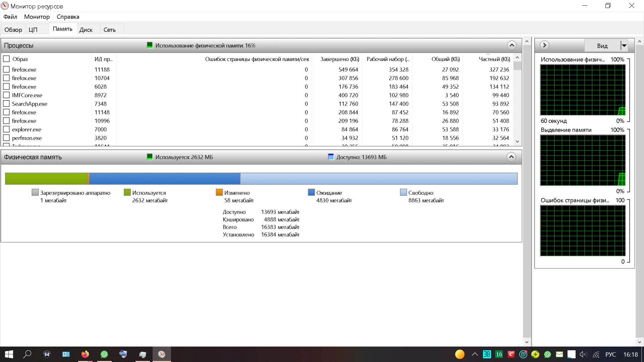Image resolution: width=644 pixels, height=362 pixels.
Task: Open the Монитор menu
Action: pyautogui.click(x=37, y=17)
